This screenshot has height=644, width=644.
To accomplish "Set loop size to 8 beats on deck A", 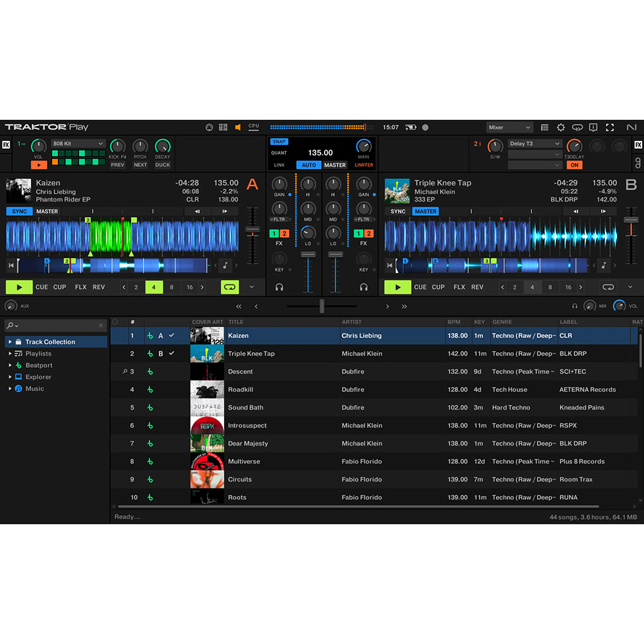I will point(171,287).
